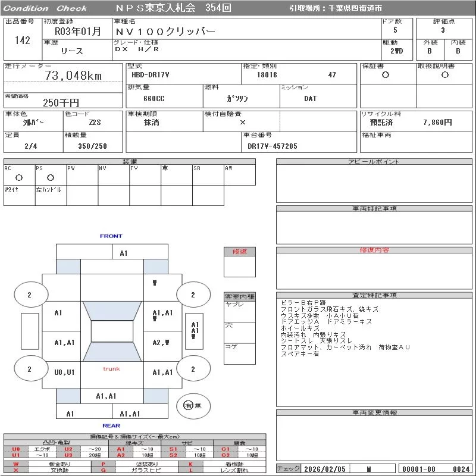Click the red G code for ガラスヒビ

coord(104,470)
